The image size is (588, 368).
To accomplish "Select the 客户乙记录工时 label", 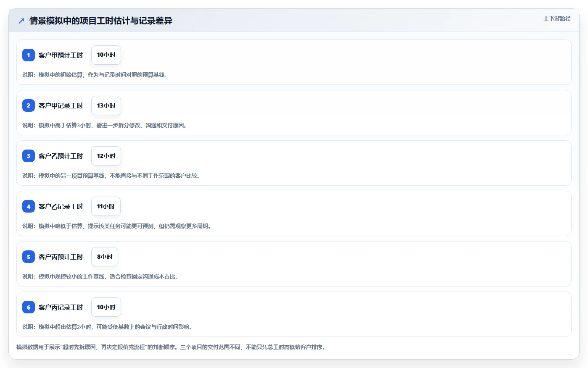I will coord(61,206).
